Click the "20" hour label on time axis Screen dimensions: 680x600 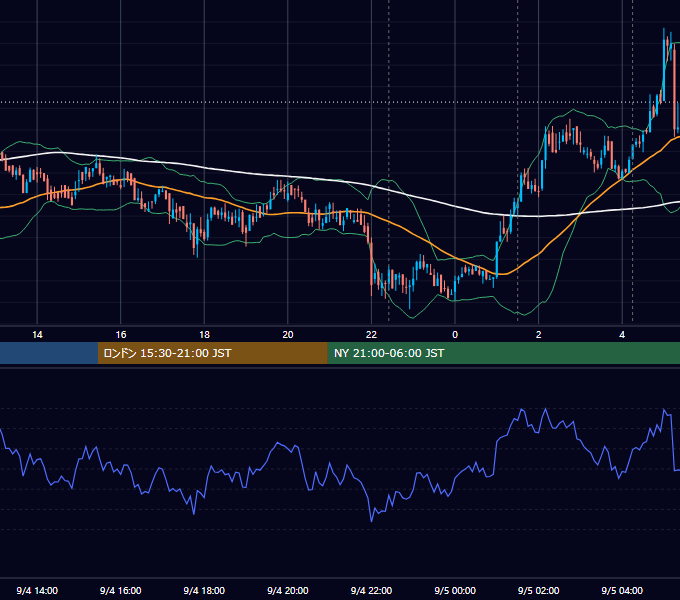pos(288,335)
